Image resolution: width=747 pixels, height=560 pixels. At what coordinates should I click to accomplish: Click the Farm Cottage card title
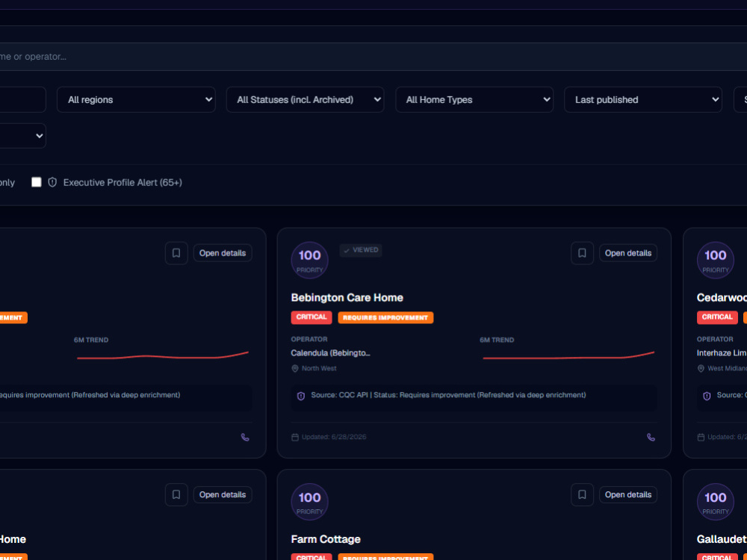[x=326, y=539]
